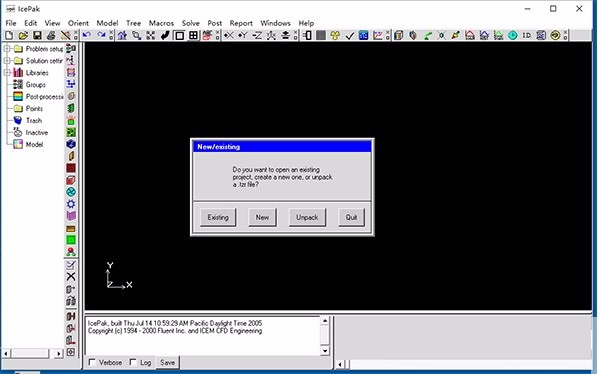Orient view along positive Y
598x374 pixels.
(x=243, y=35)
